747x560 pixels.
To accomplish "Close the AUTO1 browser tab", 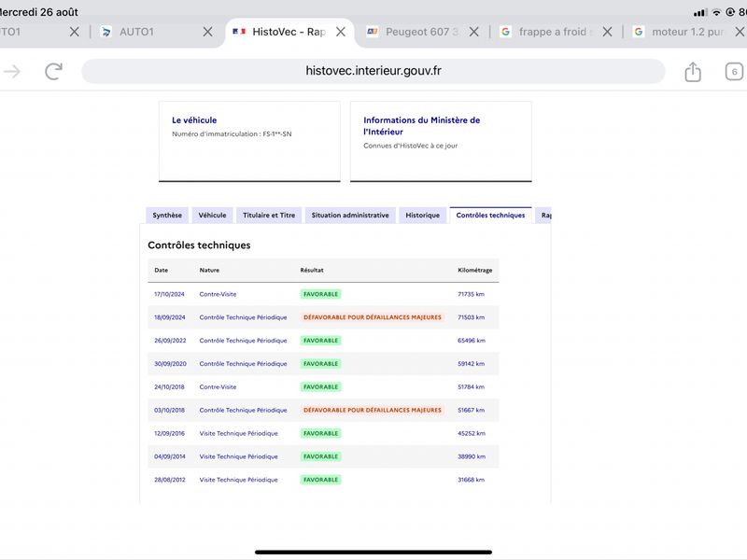I will (207, 32).
